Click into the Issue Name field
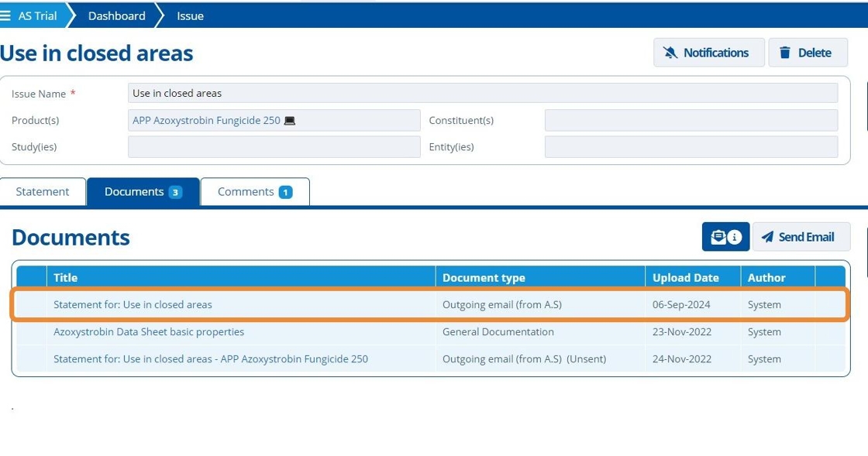 click(x=483, y=94)
